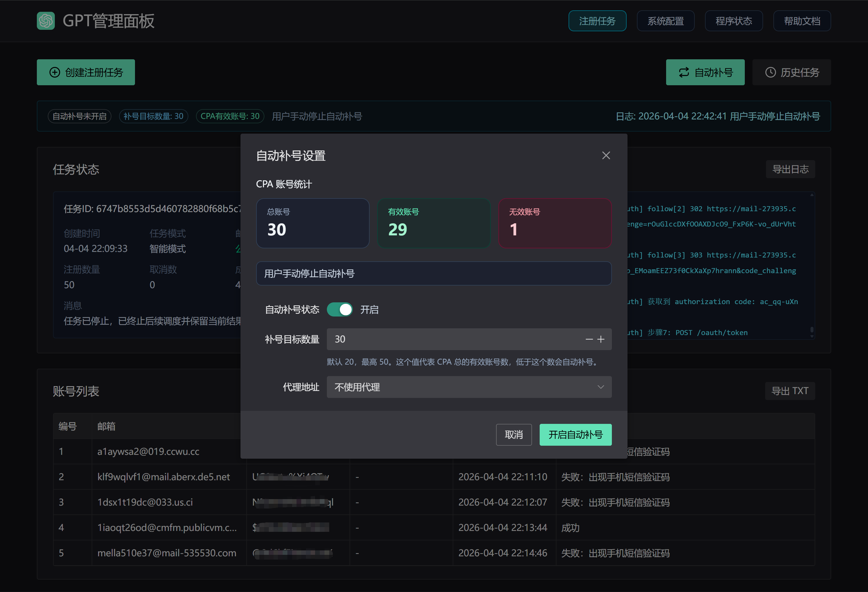Click the 自动补号未开启 status tag

80,116
